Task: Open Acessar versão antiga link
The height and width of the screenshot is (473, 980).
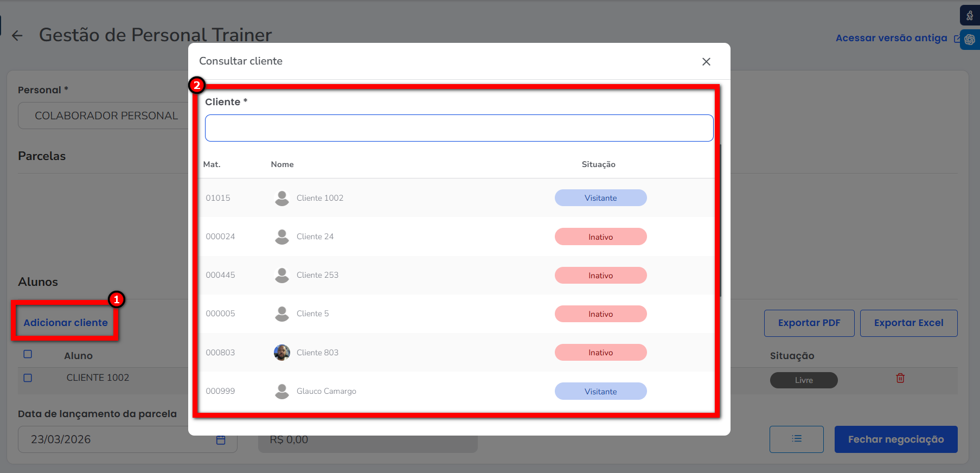Action: click(x=891, y=38)
